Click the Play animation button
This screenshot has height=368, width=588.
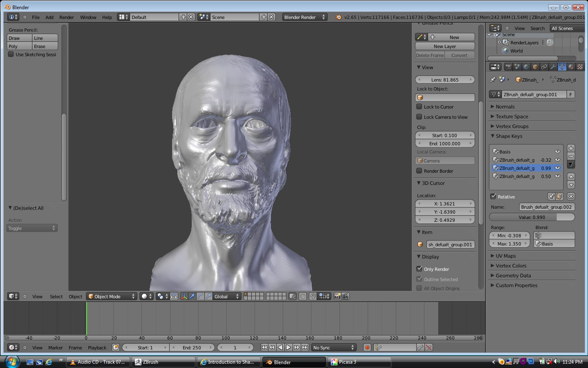[x=288, y=348]
